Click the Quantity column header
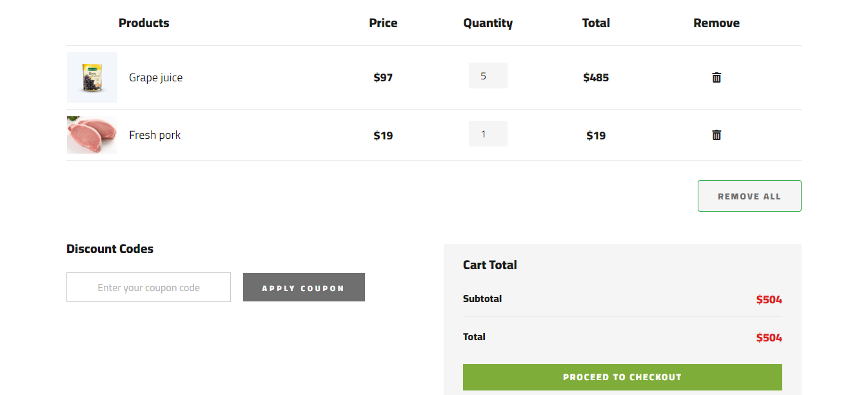The height and width of the screenshot is (395, 868). coord(488,23)
